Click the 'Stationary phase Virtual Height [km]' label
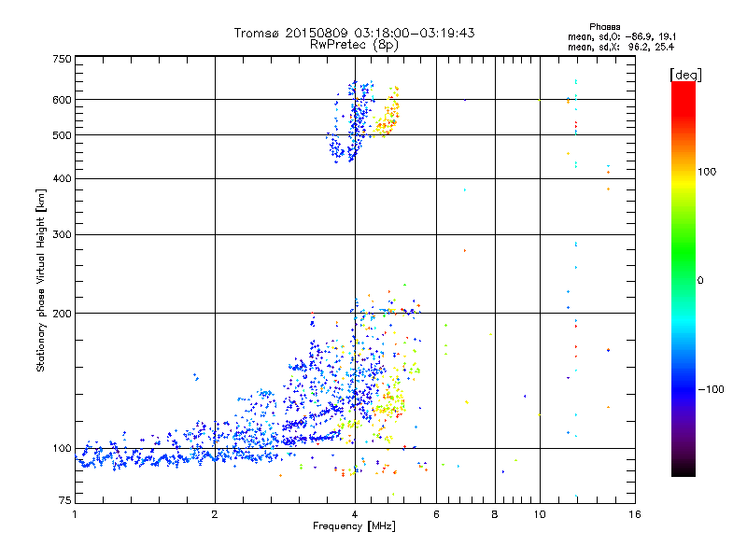747x560 pixels. (x=41, y=280)
